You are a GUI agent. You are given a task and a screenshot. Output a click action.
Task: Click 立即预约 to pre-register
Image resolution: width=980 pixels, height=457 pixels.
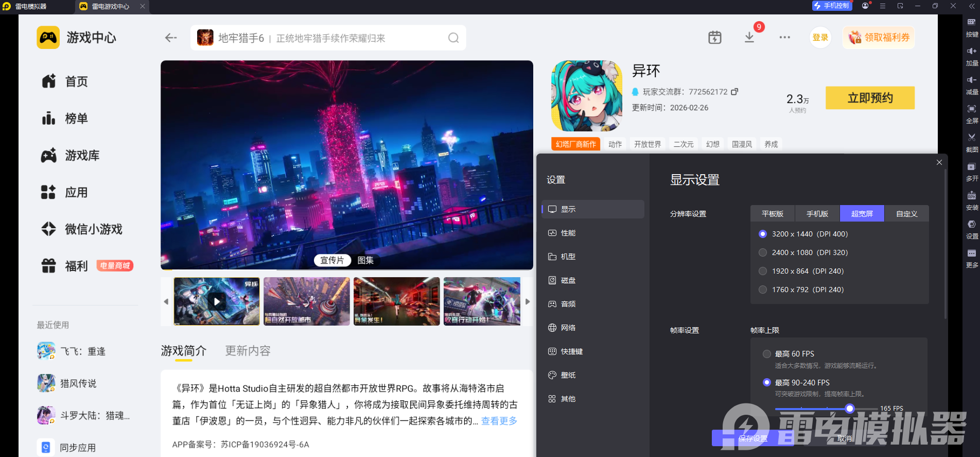pos(870,98)
